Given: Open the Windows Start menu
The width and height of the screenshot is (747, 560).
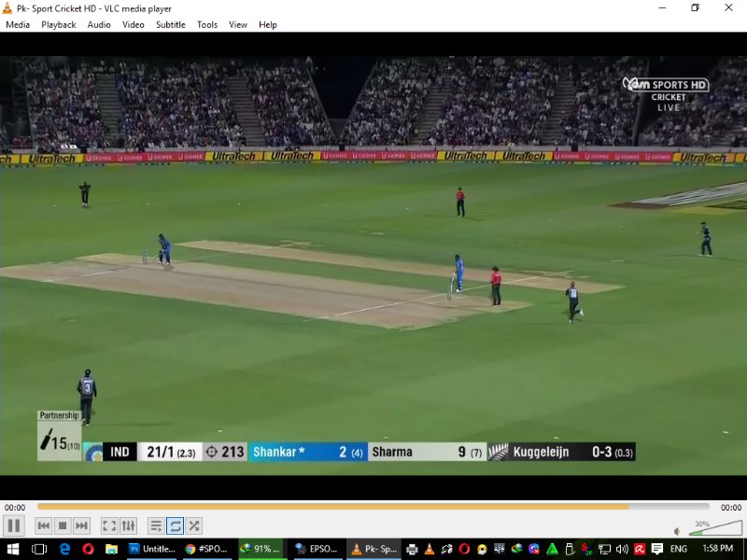Looking at the screenshot, I should pyautogui.click(x=13, y=550).
